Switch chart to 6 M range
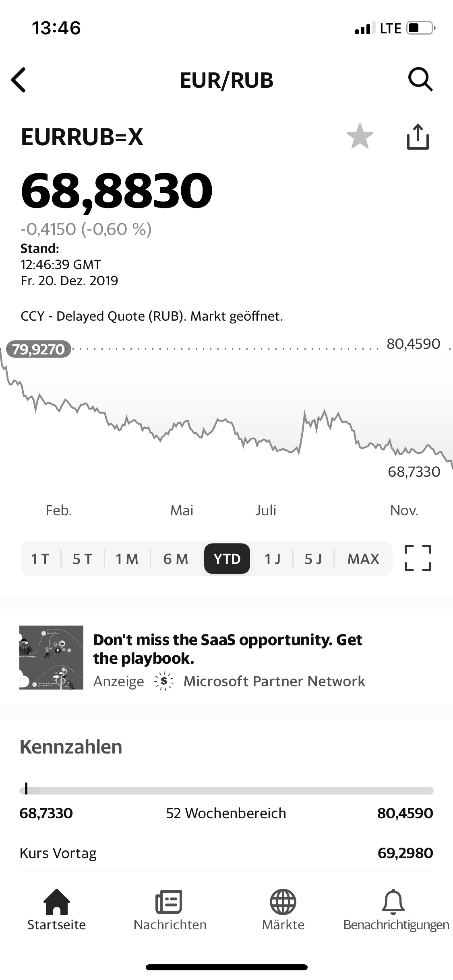 pyautogui.click(x=176, y=559)
